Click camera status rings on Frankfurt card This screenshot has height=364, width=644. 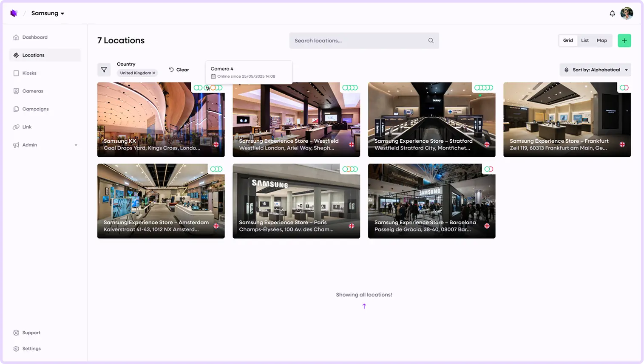tap(624, 87)
